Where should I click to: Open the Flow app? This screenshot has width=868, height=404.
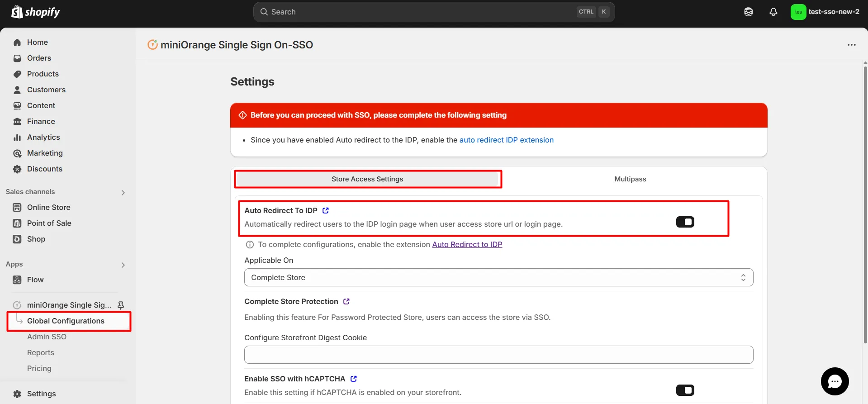(x=35, y=280)
